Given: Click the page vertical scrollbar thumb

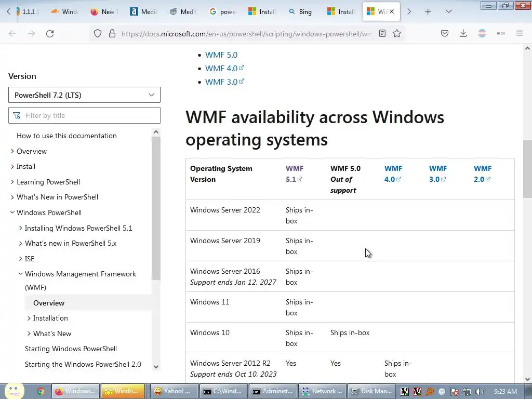Looking at the screenshot, I should tap(527, 169).
